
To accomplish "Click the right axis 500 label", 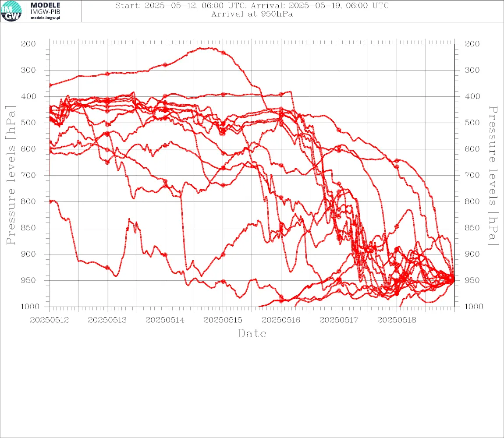I will (472, 123).
